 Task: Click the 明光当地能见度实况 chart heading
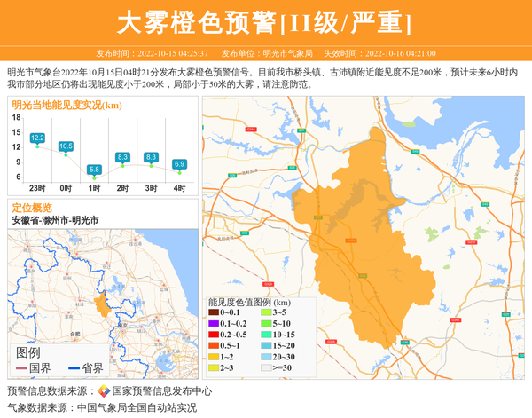(66, 105)
